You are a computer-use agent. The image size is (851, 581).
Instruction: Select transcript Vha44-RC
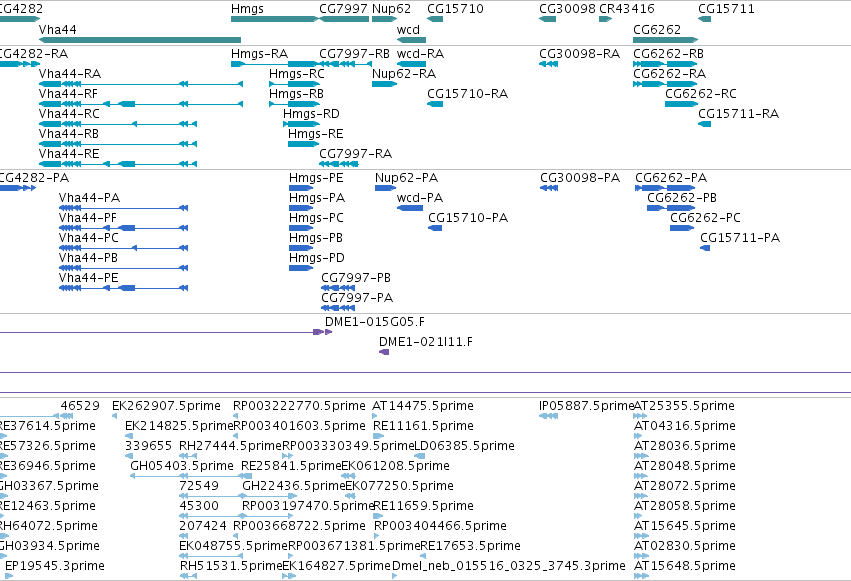coord(118,124)
